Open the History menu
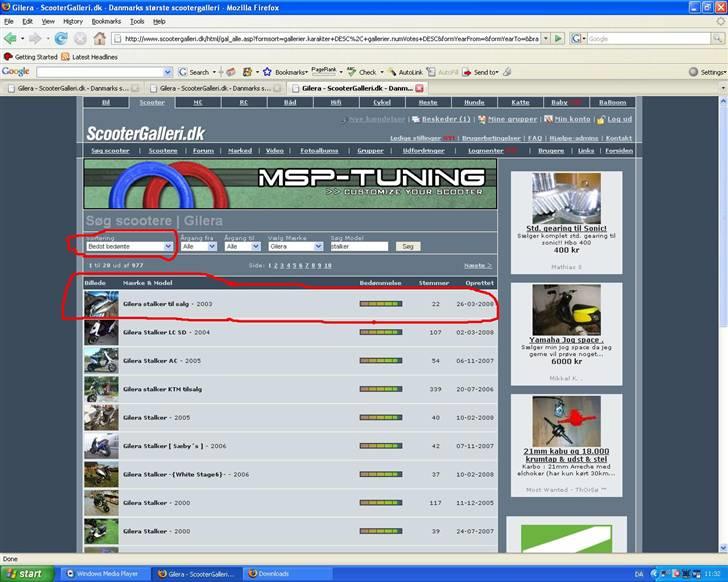This screenshot has width=728, height=582. (73, 21)
